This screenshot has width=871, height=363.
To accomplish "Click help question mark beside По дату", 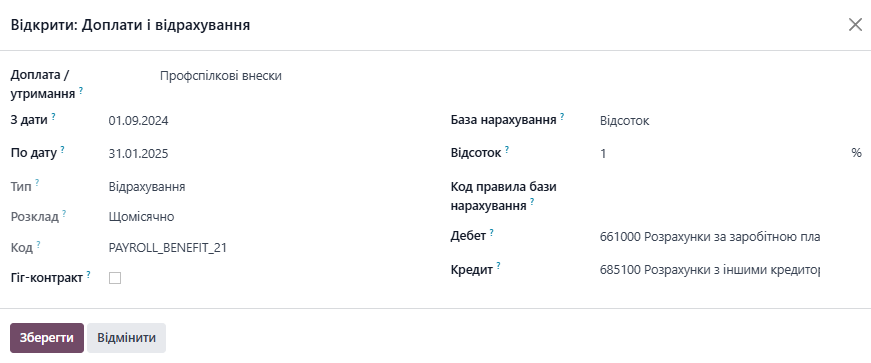I will [x=63, y=150].
